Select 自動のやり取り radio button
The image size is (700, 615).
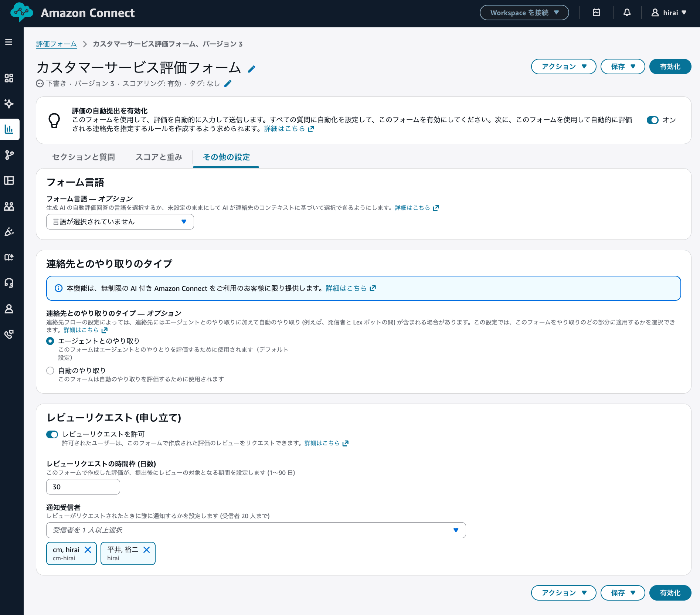coord(50,370)
